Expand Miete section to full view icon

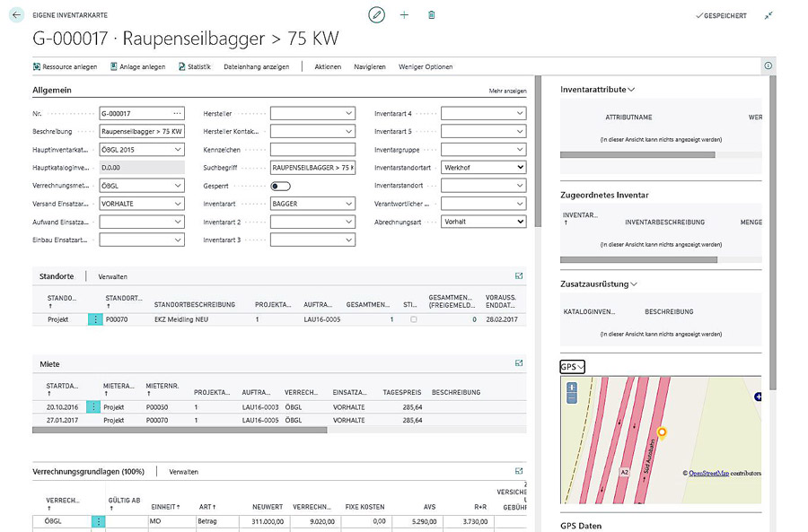[519, 363]
